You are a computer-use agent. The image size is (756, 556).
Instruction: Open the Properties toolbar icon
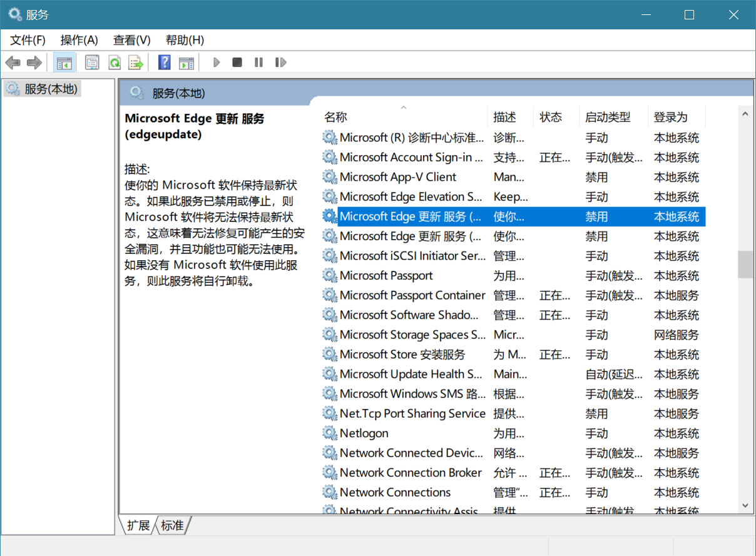[x=93, y=63]
